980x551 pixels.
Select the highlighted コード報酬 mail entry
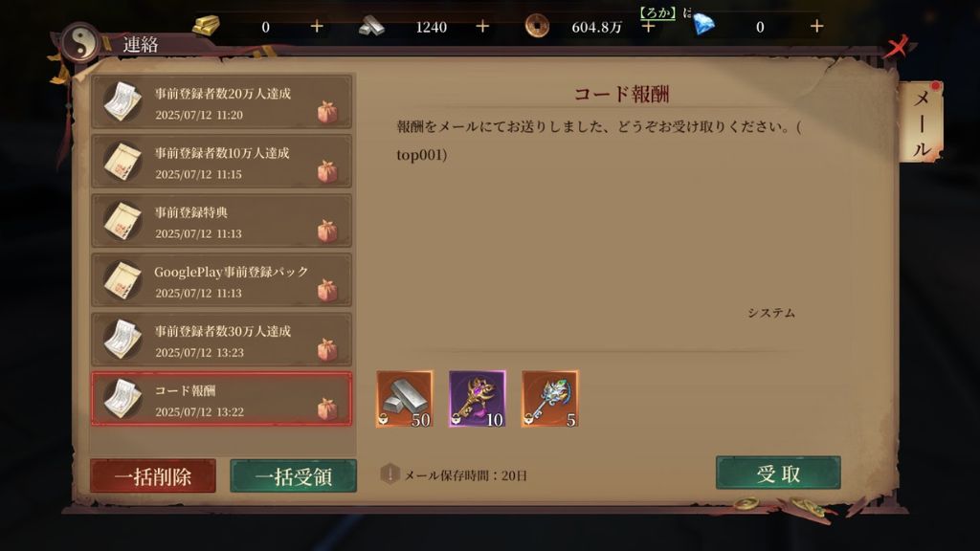[x=222, y=399]
